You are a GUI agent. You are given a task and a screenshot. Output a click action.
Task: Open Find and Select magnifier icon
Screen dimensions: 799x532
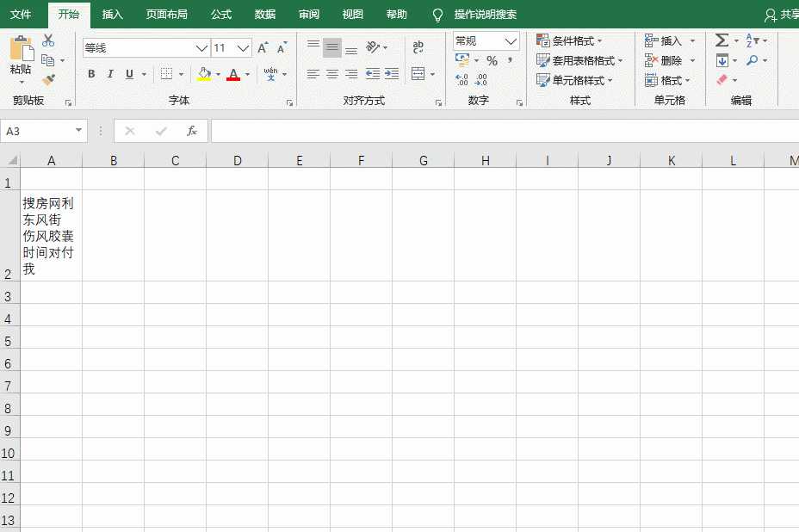pos(753,60)
